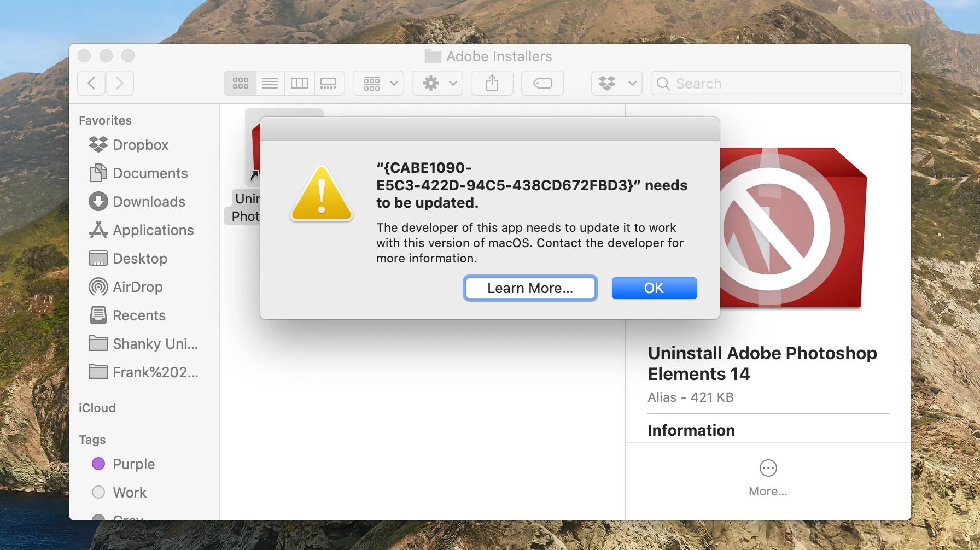Switch to gallery view in Finder toolbar

[329, 83]
